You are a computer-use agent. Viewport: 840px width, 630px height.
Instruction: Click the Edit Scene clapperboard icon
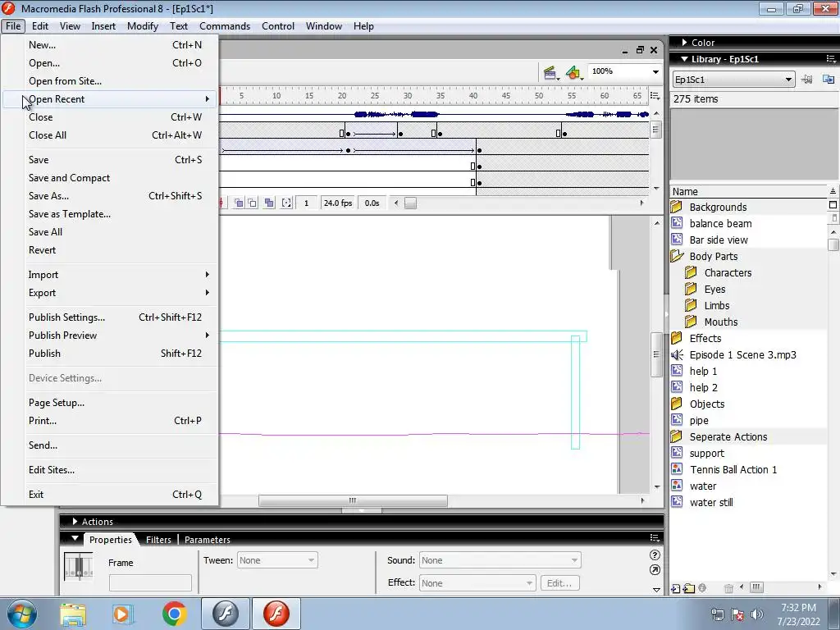coord(550,73)
